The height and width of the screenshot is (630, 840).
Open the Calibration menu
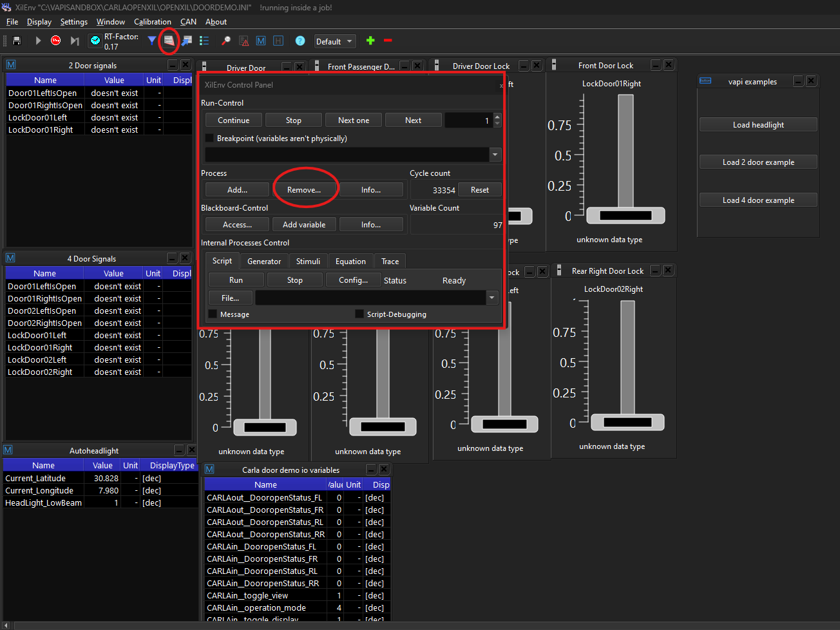point(152,22)
